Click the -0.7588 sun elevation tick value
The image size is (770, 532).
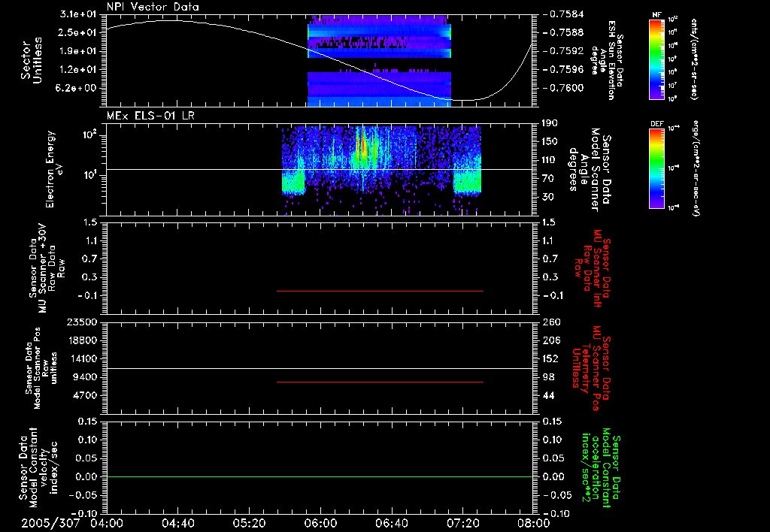tap(564, 33)
